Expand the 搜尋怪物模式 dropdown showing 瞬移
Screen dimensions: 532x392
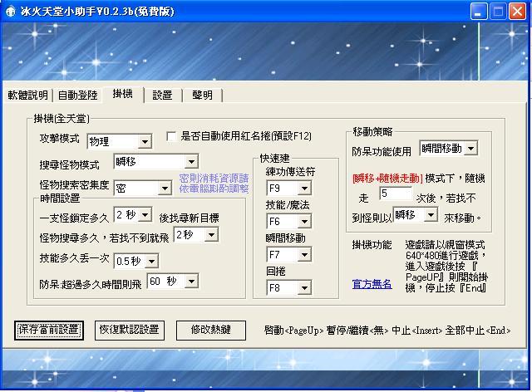[x=156, y=162]
